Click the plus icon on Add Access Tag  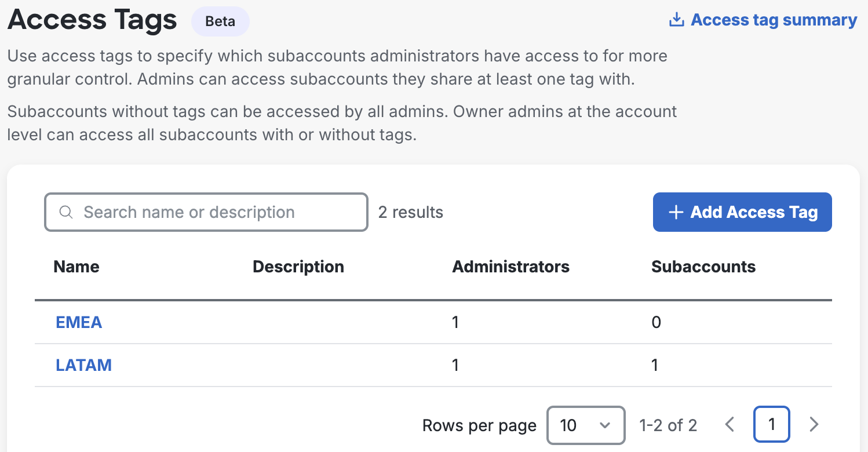(676, 212)
